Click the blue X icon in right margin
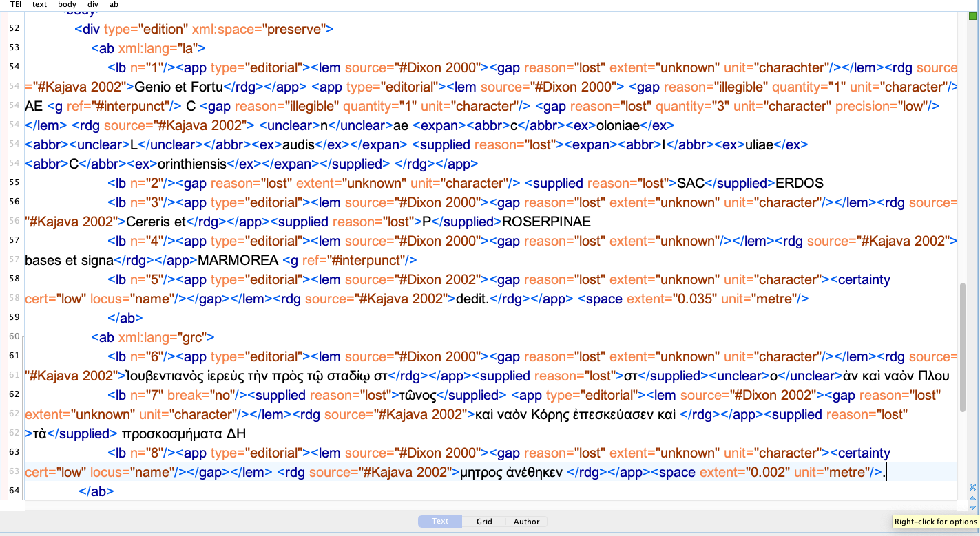The height and width of the screenshot is (536, 980). (x=972, y=487)
